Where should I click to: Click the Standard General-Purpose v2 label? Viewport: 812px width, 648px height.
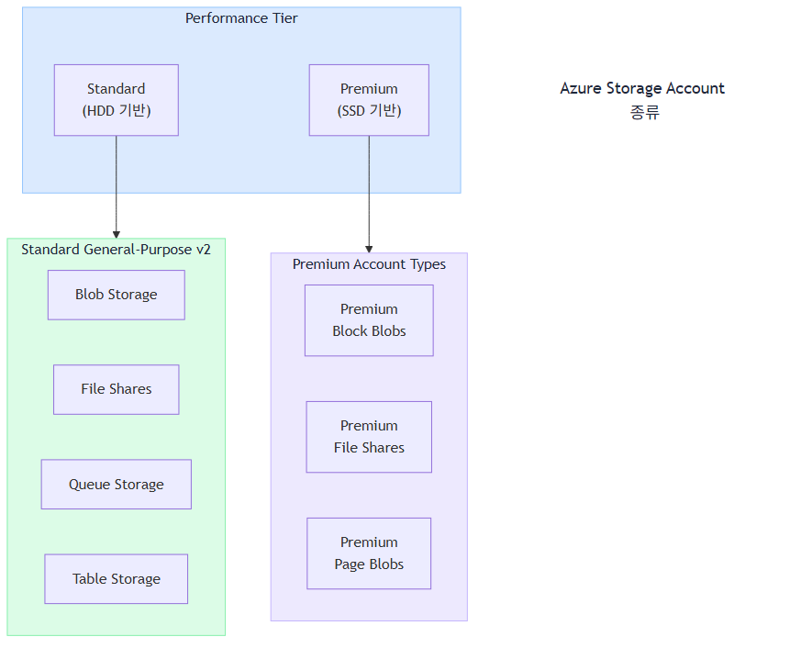(116, 250)
